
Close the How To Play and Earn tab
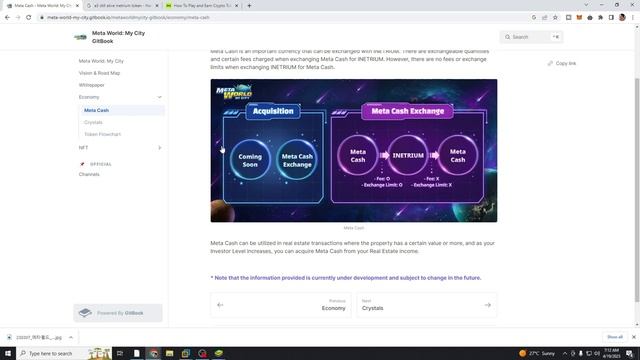[236, 6]
